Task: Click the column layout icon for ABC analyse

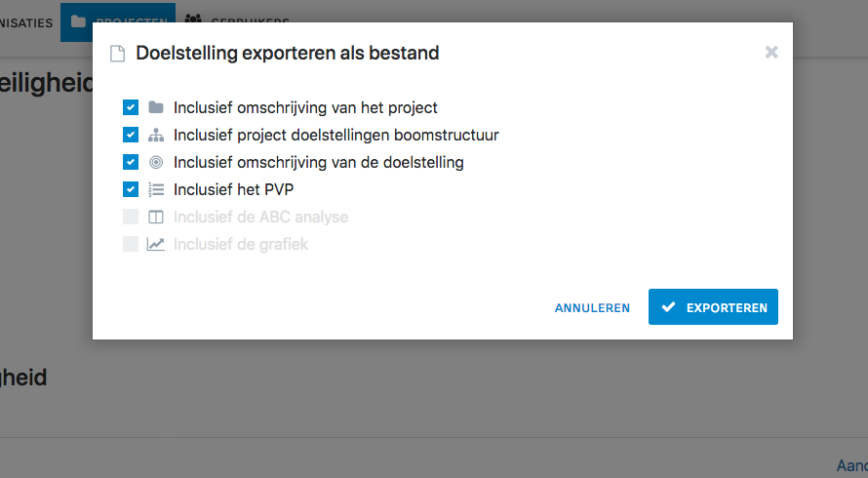Action: [x=156, y=218]
